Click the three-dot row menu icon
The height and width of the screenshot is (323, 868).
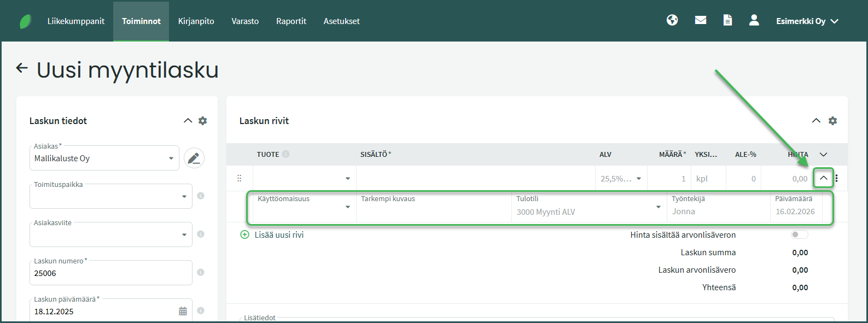tap(837, 178)
